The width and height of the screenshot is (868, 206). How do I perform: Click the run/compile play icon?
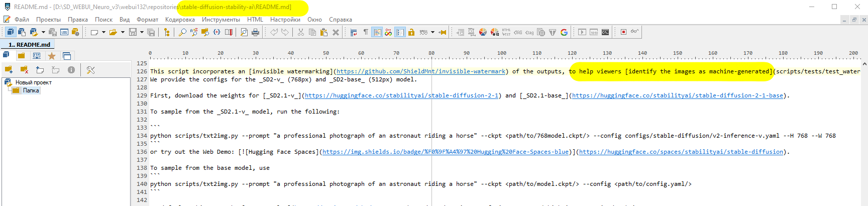[582, 32]
